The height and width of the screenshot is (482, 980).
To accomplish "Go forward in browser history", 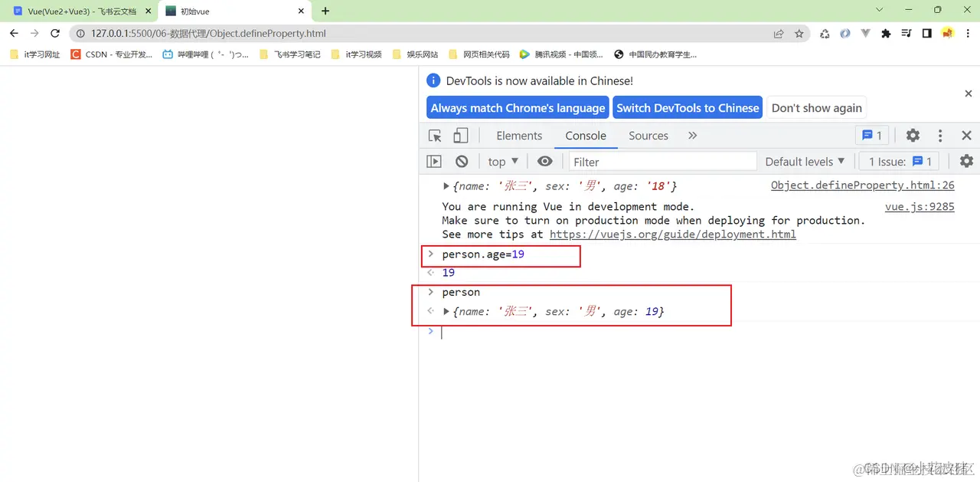I will (x=34, y=34).
